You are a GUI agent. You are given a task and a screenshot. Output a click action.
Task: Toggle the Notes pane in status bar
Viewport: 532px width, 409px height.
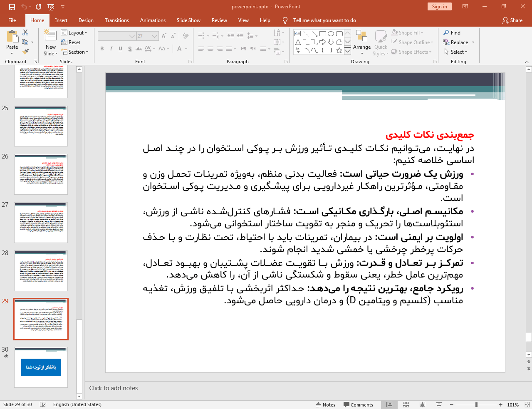pyautogui.click(x=325, y=404)
